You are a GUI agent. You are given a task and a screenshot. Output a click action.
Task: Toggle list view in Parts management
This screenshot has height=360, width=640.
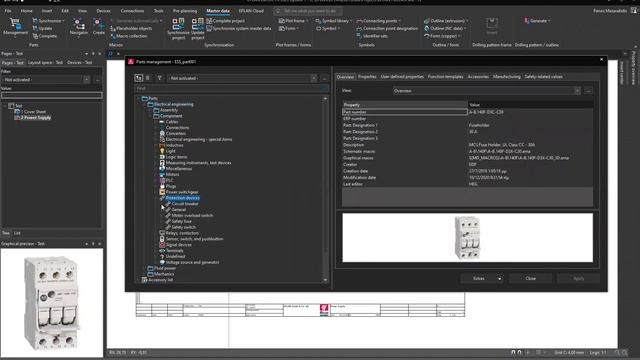(148, 78)
